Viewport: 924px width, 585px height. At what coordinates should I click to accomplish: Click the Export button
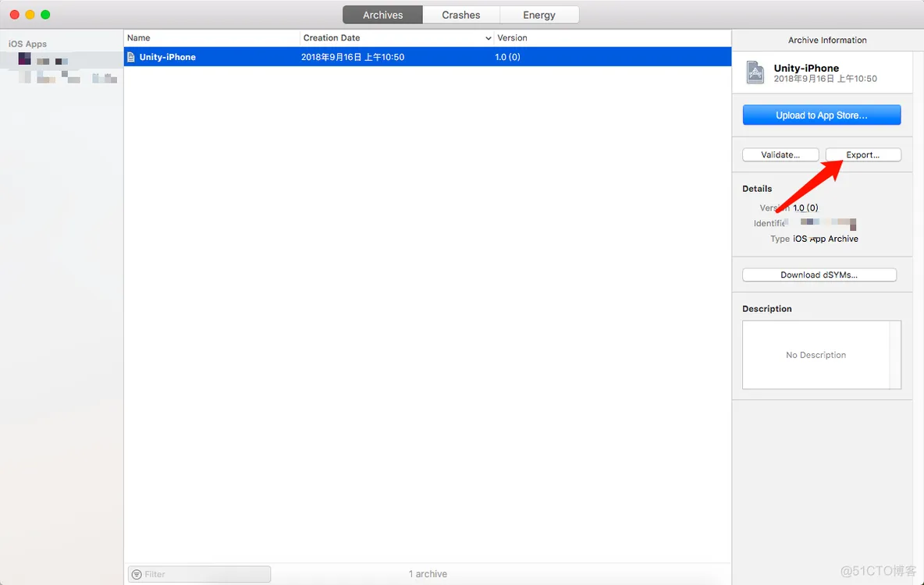[862, 154]
